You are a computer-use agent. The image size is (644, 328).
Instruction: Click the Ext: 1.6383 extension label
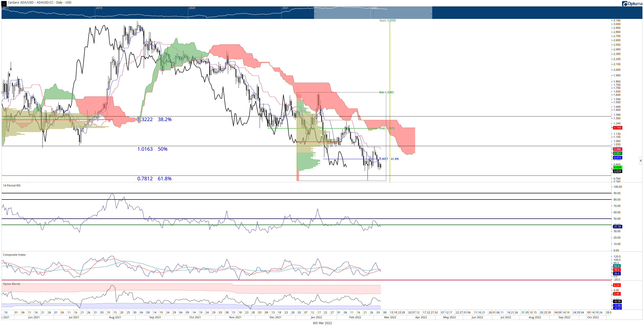click(386, 92)
